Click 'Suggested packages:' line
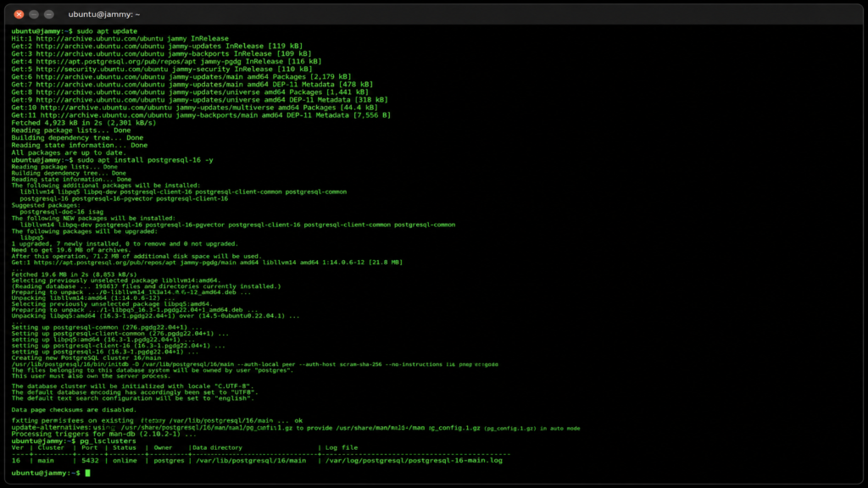The height and width of the screenshot is (488, 868). [x=46, y=205]
